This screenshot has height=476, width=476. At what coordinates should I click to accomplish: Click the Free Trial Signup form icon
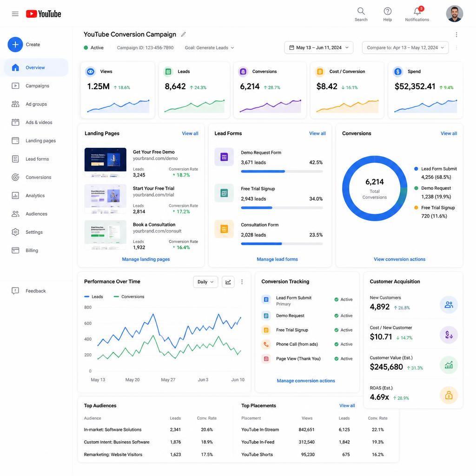(224, 193)
